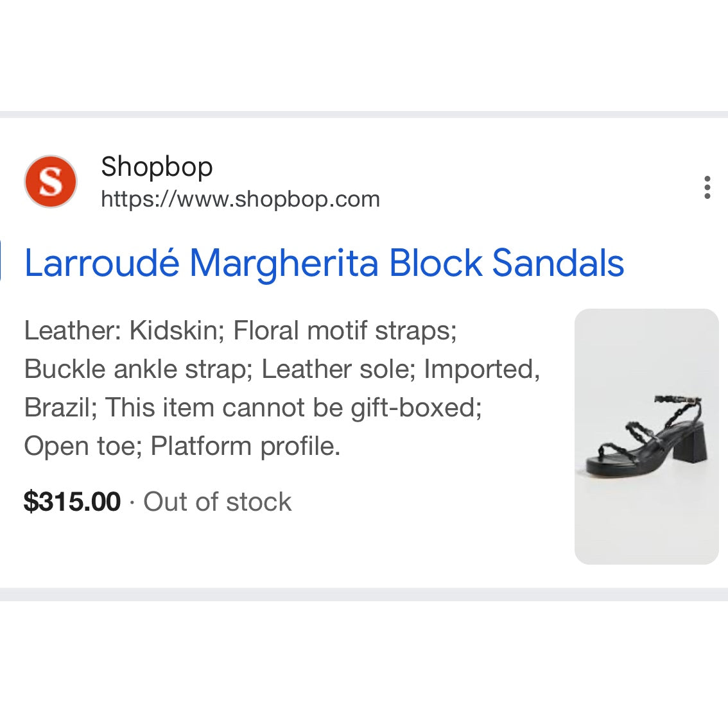This screenshot has width=728, height=727.
Task: Click the block heel in the sandal photo
Action: [692, 444]
